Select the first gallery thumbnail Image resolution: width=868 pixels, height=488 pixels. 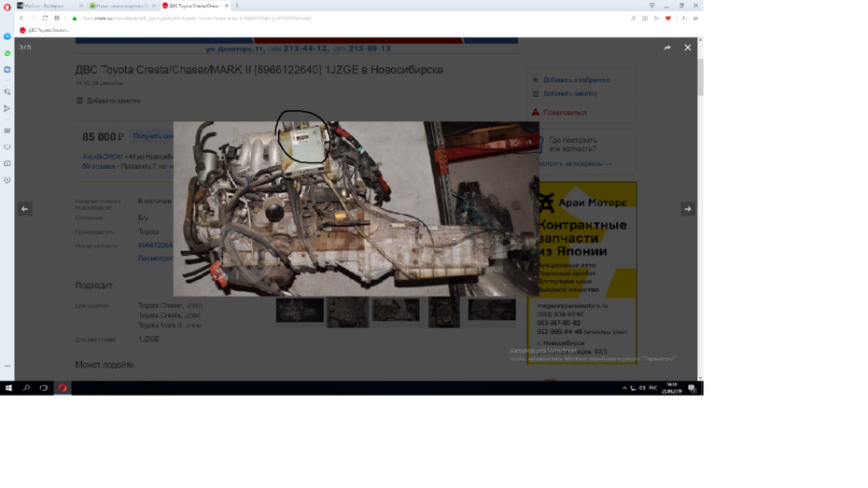(300, 310)
